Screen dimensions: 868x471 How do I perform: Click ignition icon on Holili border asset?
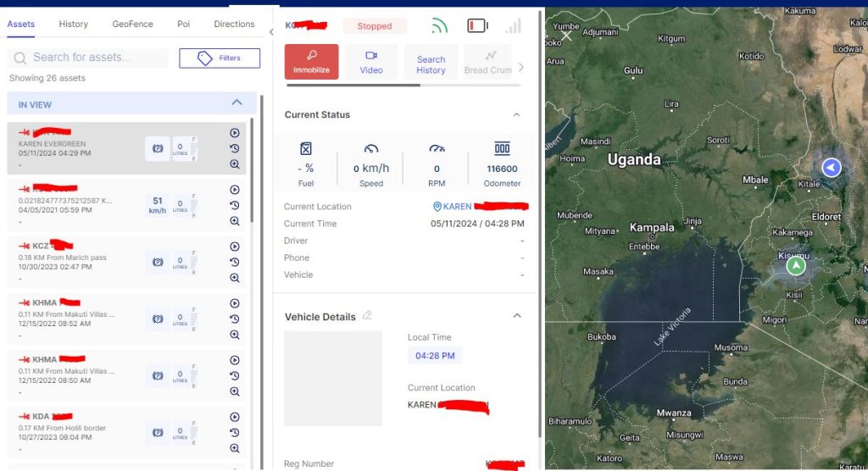[157, 433]
